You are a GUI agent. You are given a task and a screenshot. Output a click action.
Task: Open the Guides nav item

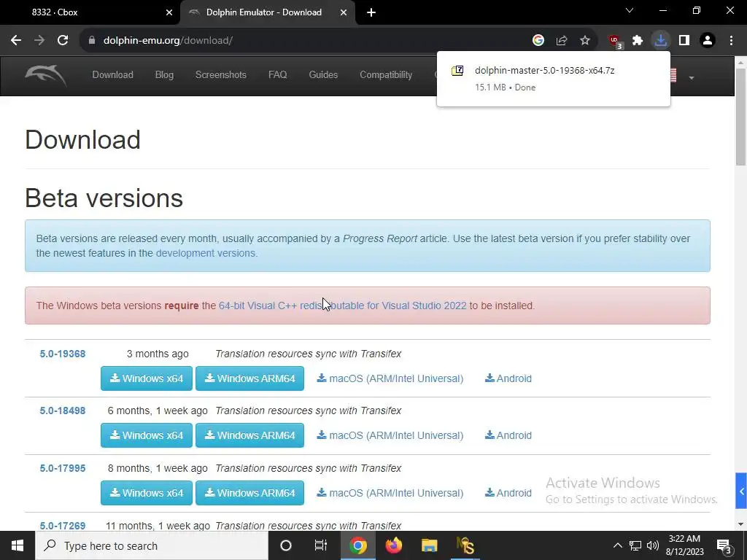click(x=323, y=75)
